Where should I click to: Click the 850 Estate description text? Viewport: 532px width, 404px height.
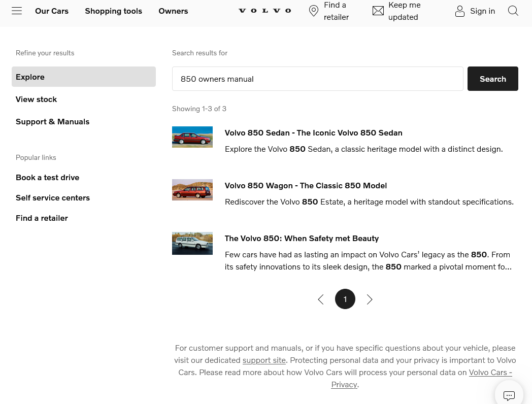coord(369,202)
